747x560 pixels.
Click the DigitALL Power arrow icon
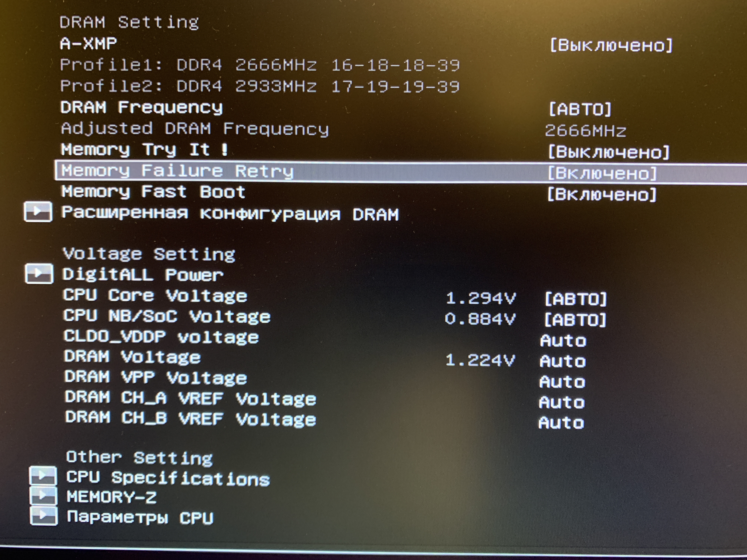pos(39,273)
